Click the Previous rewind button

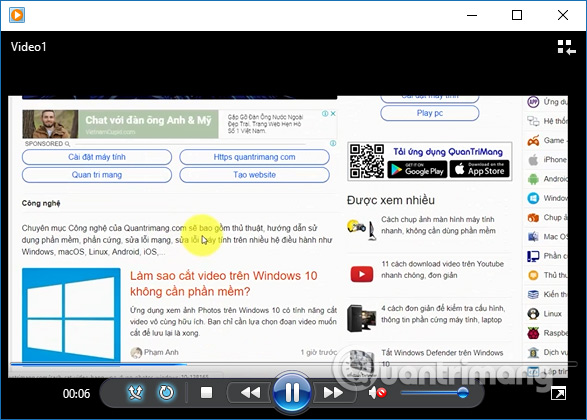click(x=250, y=393)
